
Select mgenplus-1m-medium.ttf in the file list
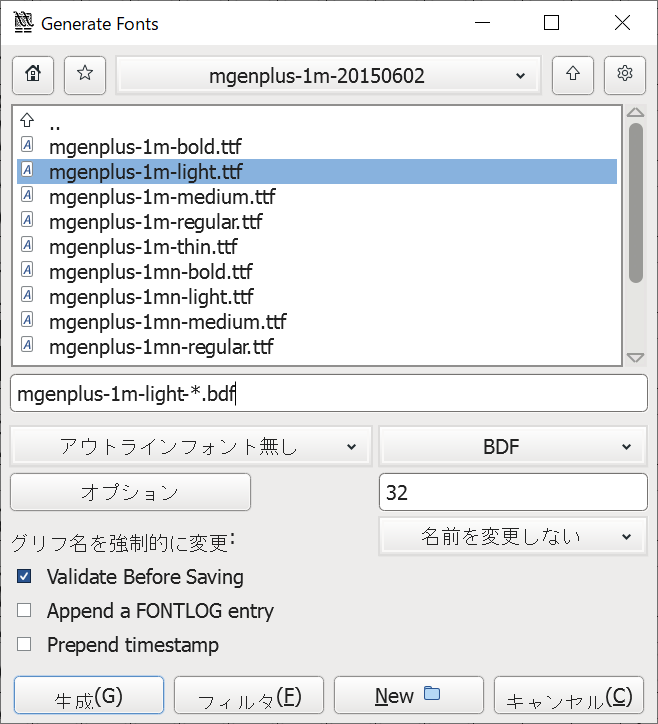point(317,196)
